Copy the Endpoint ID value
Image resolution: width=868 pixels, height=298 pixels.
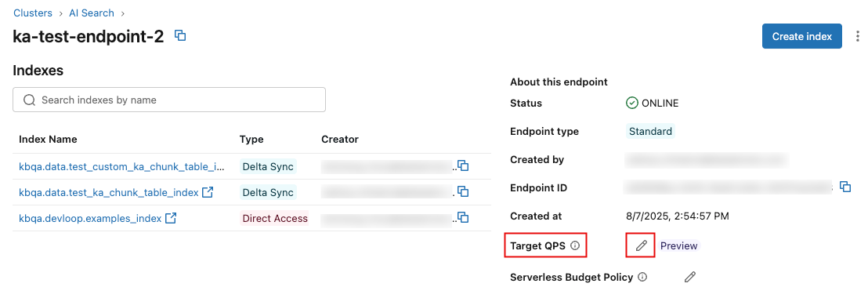point(845,187)
